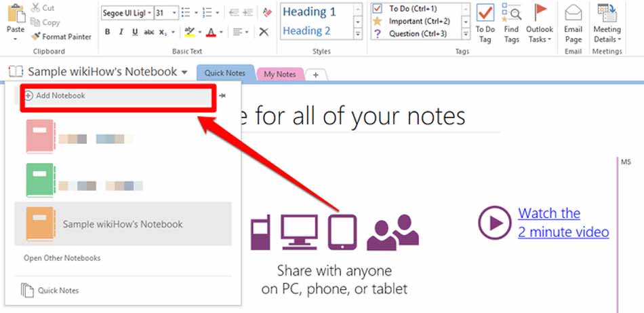
Task: Add a new section with plus tab
Action: pos(316,75)
